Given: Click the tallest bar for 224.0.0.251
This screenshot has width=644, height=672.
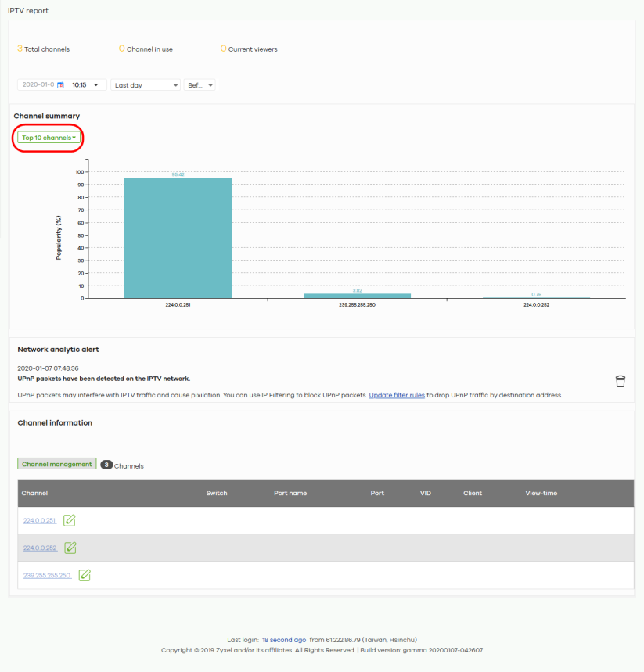Looking at the screenshot, I should pos(178,238).
